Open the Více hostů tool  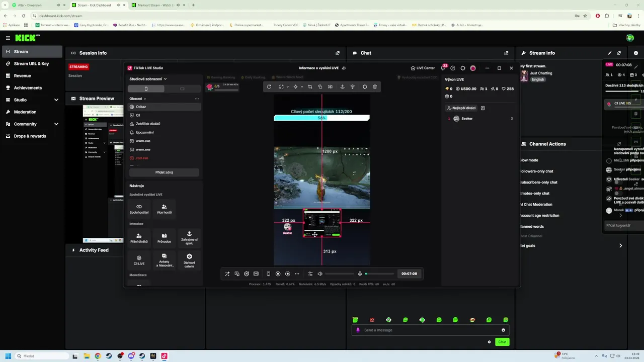tap(164, 209)
